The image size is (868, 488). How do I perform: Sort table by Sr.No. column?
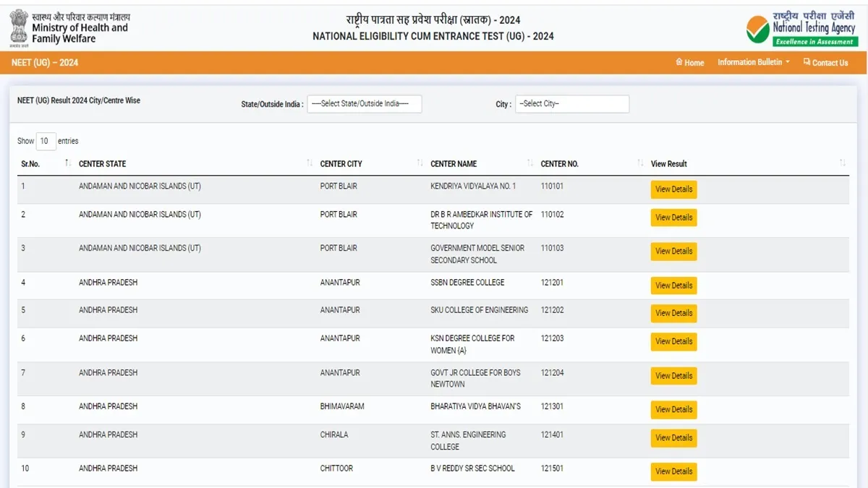click(x=46, y=163)
